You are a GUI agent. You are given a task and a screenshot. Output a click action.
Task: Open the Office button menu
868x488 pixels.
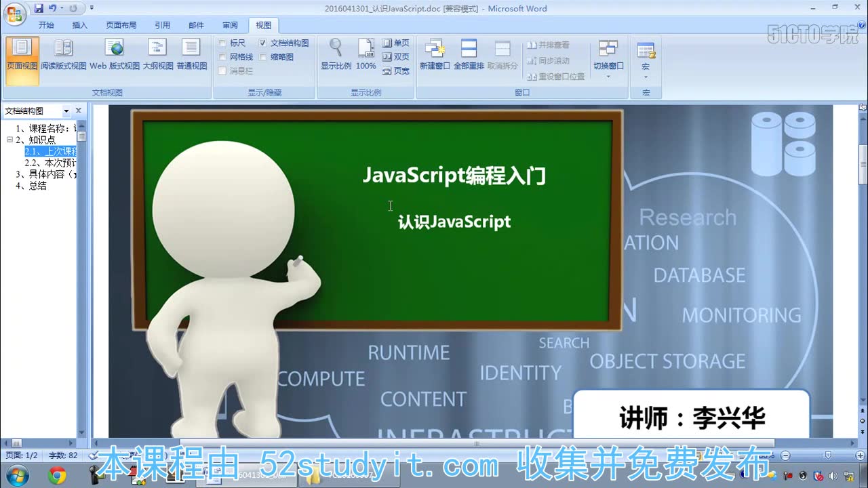click(15, 12)
